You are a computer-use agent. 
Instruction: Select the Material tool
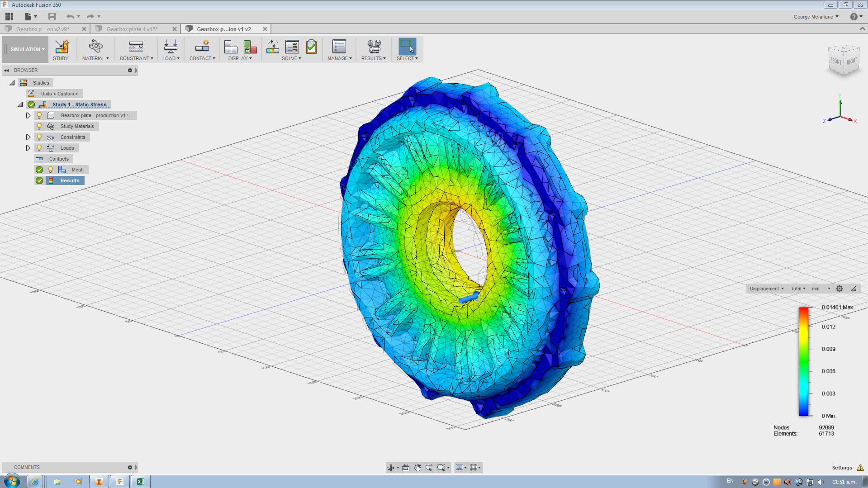[95, 49]
